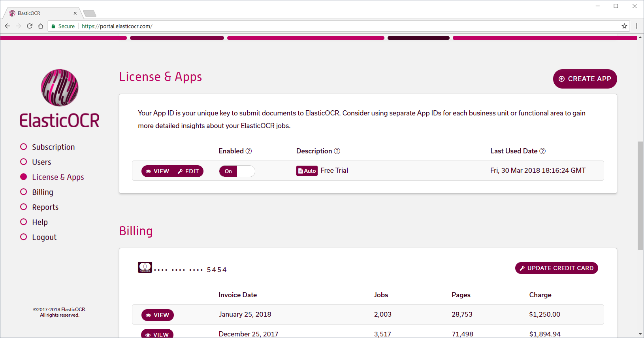Bookmark this page with star icon
Screen dimensions: 644x338
click(624, 26)
